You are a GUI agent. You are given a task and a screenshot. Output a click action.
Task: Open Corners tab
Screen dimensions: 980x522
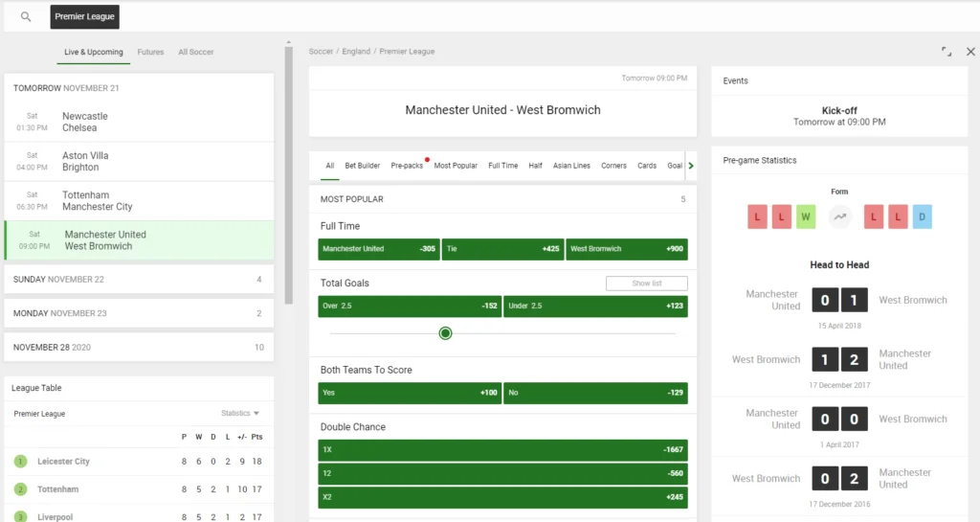tap(613, 166)
